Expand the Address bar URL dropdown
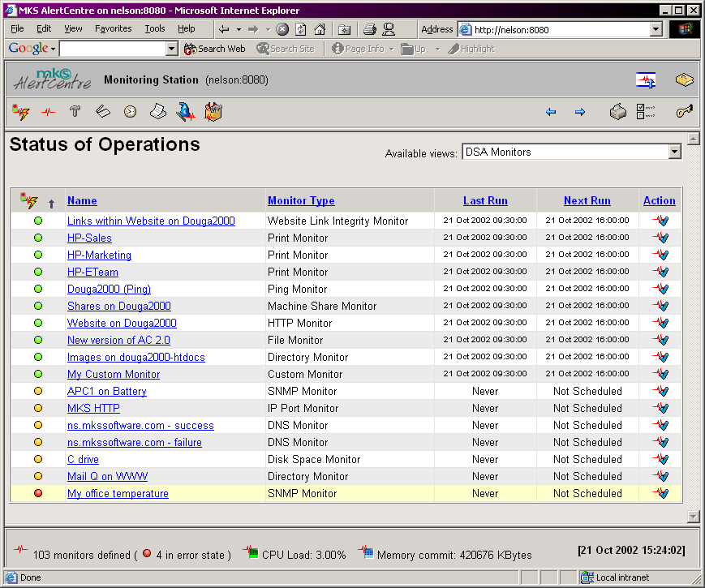Screen dimensions: 705x588 tap(656, 30)
